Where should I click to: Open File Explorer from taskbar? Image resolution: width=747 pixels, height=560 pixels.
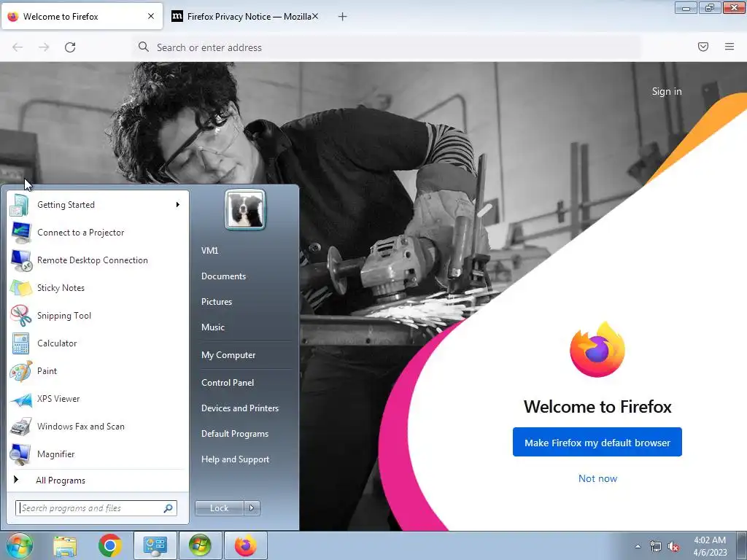(65, 546)
